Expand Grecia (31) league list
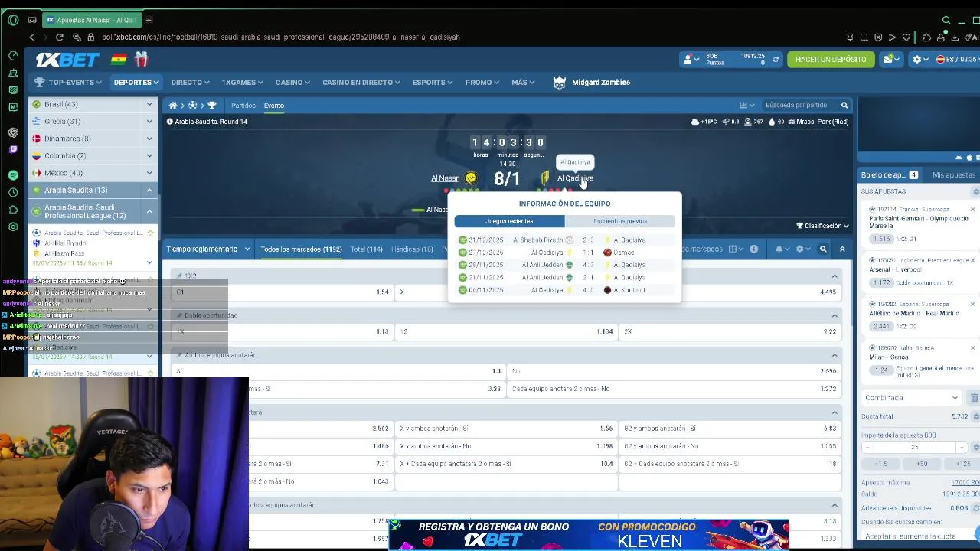 (149, 122)
